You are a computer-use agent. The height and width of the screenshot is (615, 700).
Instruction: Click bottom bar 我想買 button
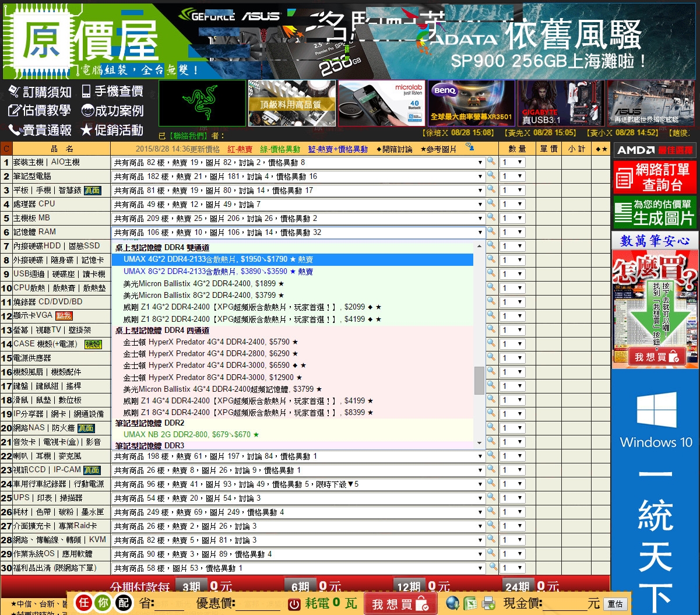pos(400,603)
